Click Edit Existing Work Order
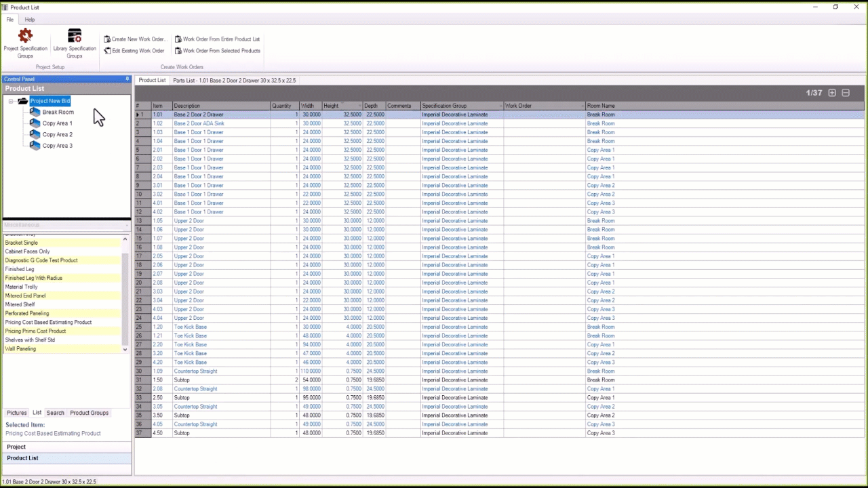This screenshot has height=488, width=868. [134, 51]
